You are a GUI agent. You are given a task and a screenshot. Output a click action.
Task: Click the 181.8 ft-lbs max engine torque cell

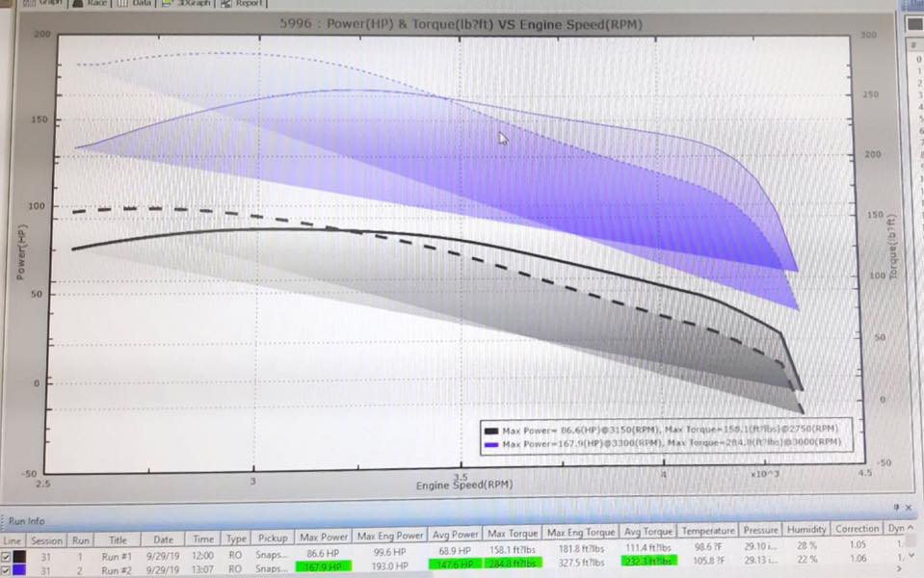tap(580, 548)
